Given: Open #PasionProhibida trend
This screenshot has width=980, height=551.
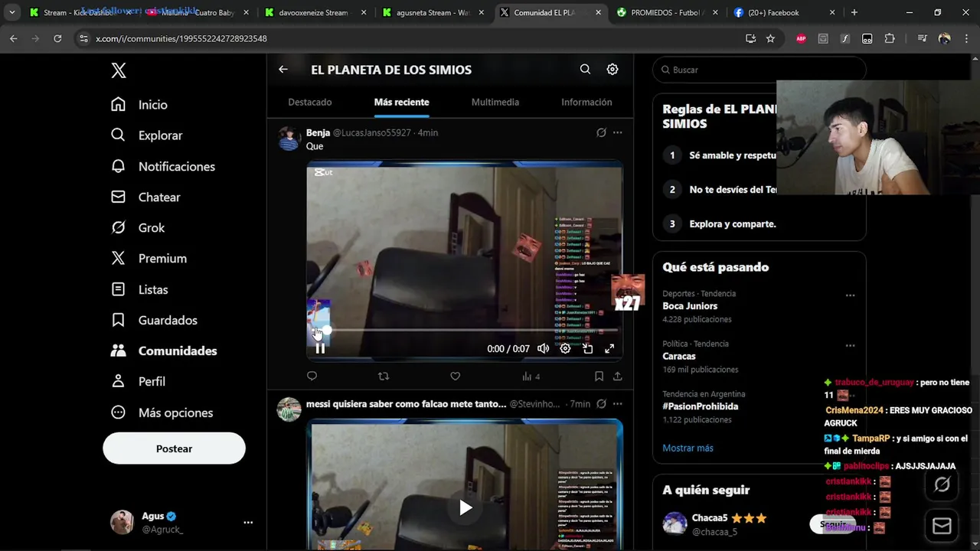Looking at the screenshot, I should pos(701,406).
